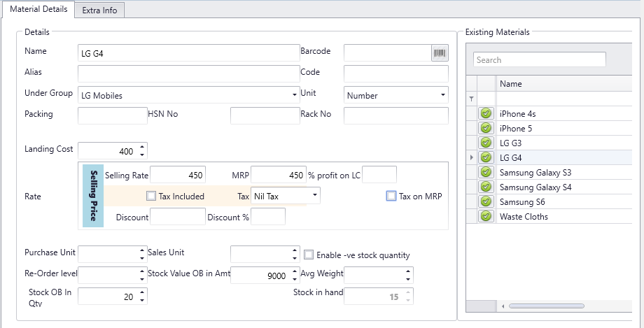Tick the Tax on MRP checkbox
This screenshot has width=644, height=328.
click(391, 197)
